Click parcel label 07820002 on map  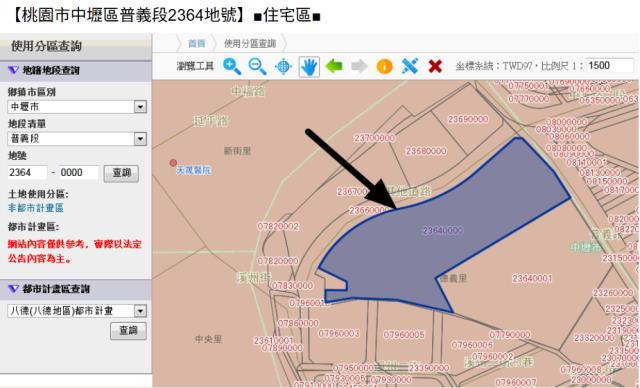pyautogui.click(x=278, y=226)
